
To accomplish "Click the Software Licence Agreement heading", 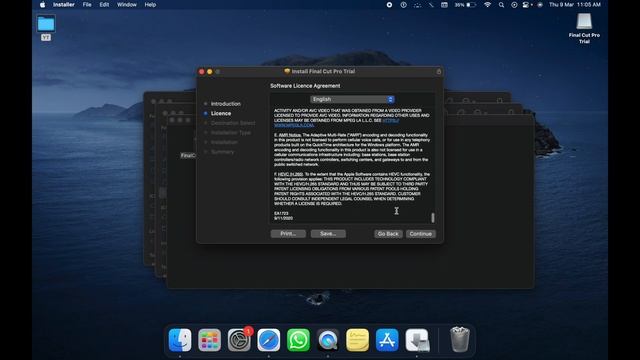I will (305, 86).
